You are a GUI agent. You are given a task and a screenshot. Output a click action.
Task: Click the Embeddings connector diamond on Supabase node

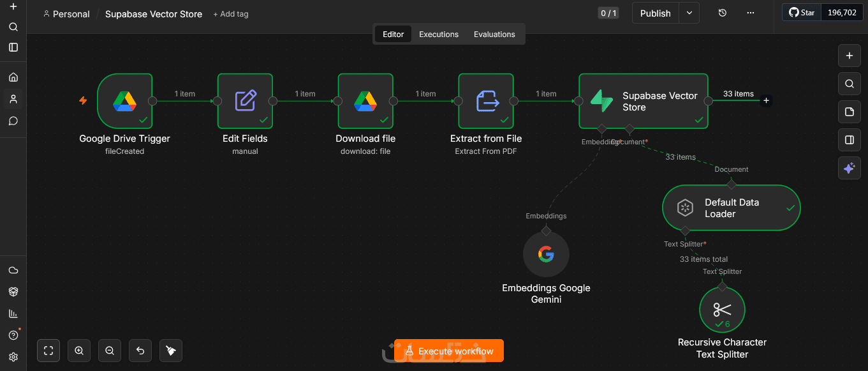point(601,128)
